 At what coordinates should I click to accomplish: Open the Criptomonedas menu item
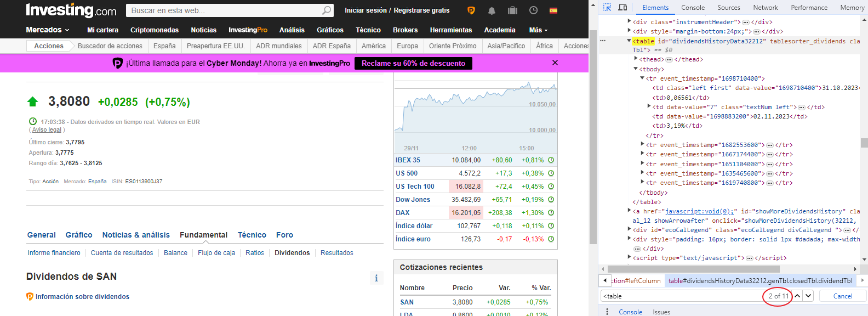(155, 30)
